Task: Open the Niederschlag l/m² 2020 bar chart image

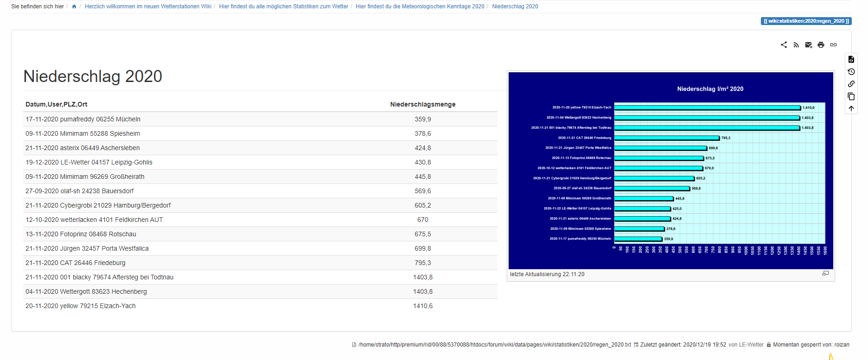Action: [670, 171]
